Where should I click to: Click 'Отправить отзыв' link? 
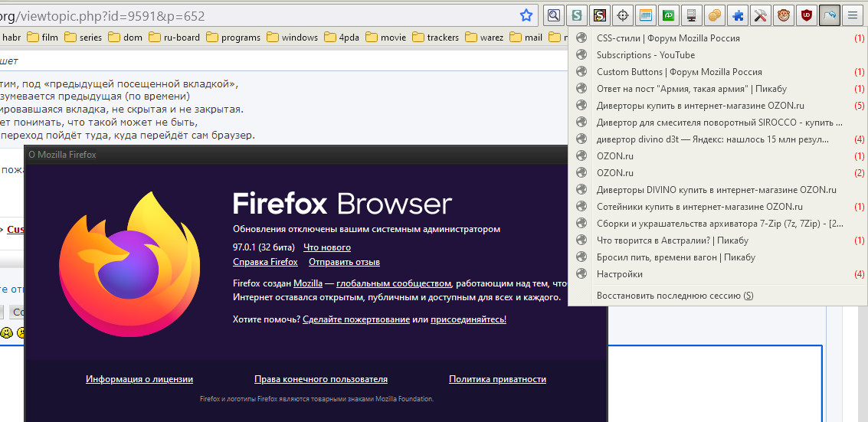344,262
